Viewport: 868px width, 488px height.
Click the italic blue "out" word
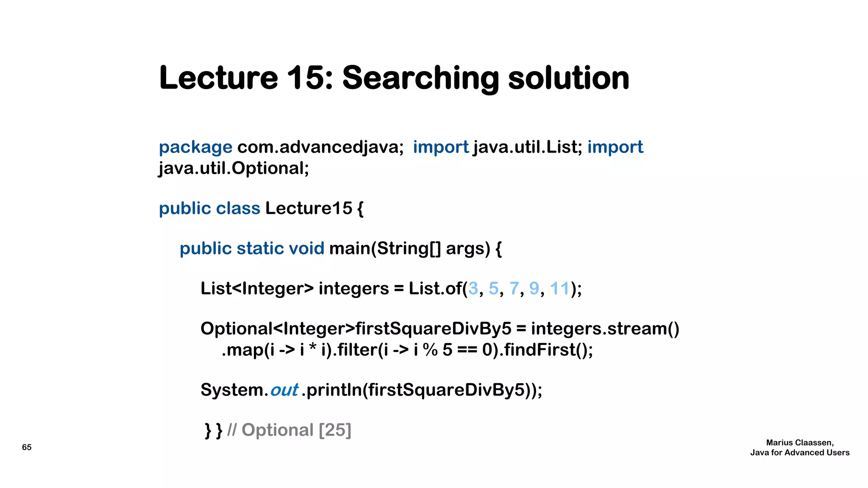click(x=284, y=390)
